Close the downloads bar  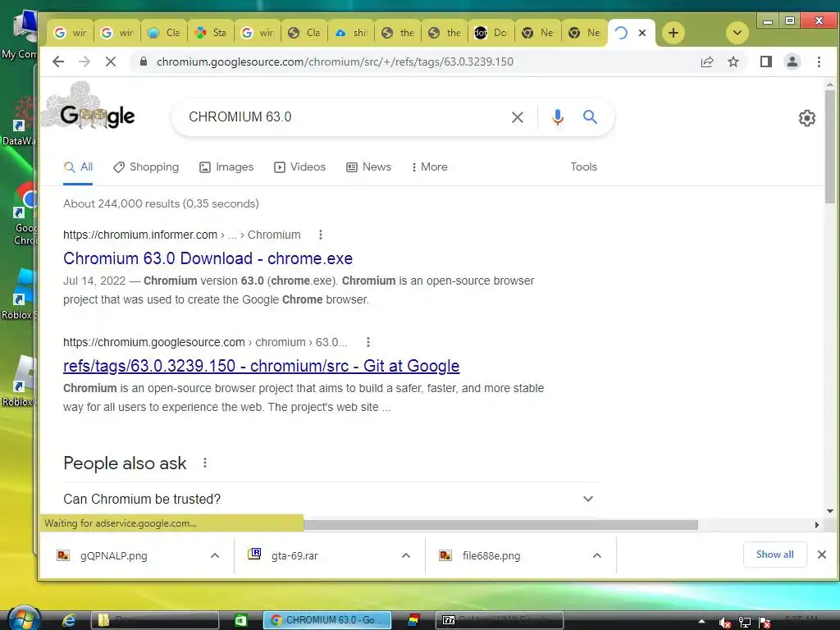coord(822,555)
